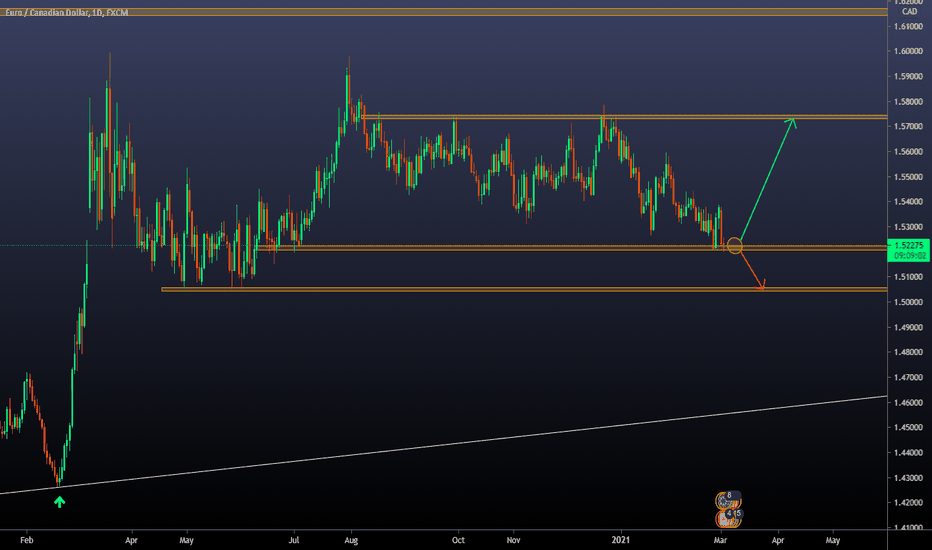Click the Canada economic event icon
The width and height of the screenshot is (932, 550).
click(723, 519)
